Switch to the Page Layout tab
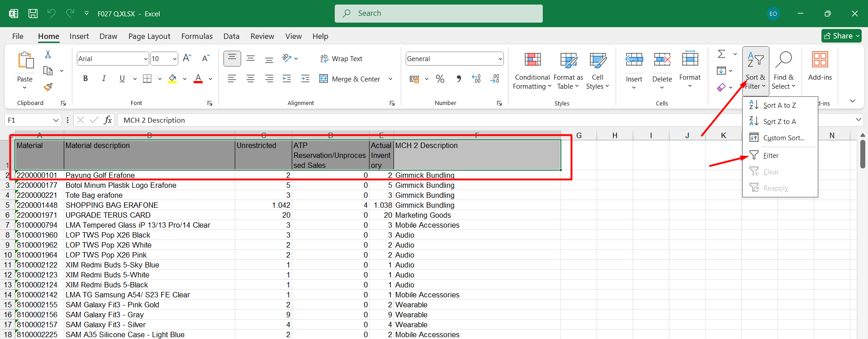This screenshot has width=868, height=339. click(149, 36)
